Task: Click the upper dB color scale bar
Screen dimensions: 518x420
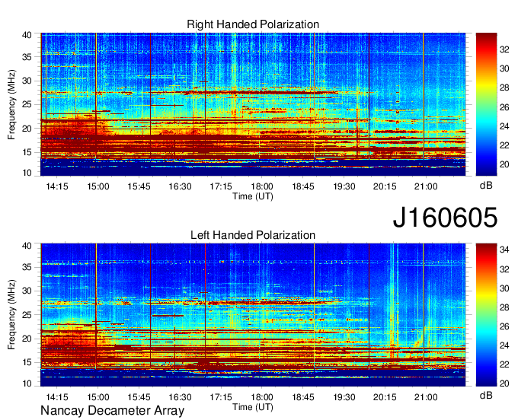Action: (x=486, y=104)
